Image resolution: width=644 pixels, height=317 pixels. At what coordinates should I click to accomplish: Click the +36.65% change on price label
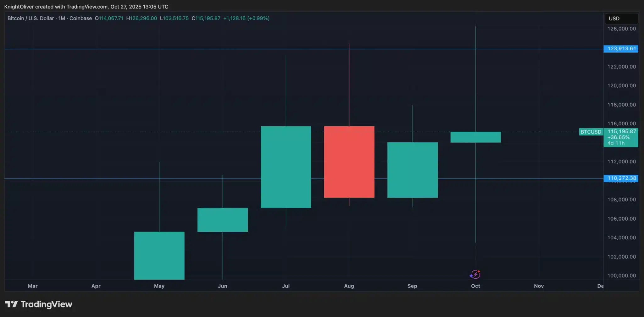[619, 137]
